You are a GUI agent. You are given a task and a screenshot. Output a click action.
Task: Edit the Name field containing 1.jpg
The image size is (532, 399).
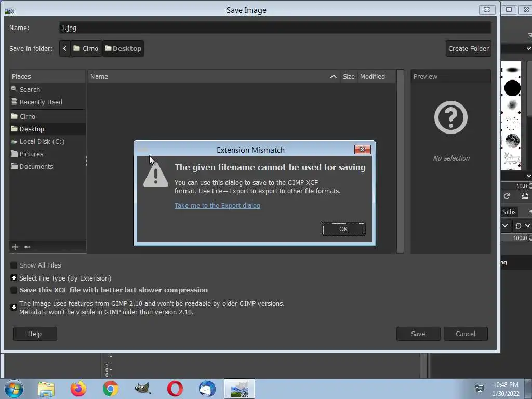pos(275,28)
